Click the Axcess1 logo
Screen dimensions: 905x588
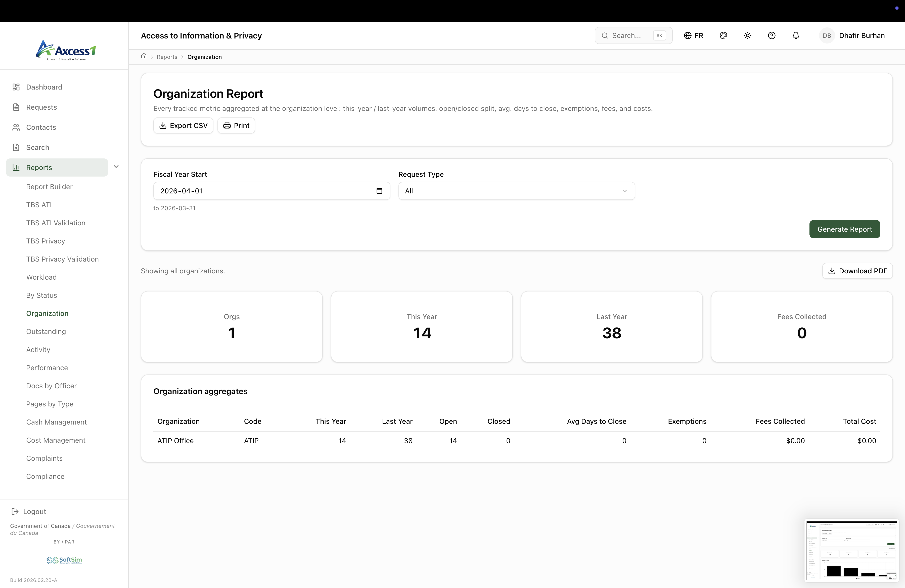pyautogui.click(x=66, y=50)
